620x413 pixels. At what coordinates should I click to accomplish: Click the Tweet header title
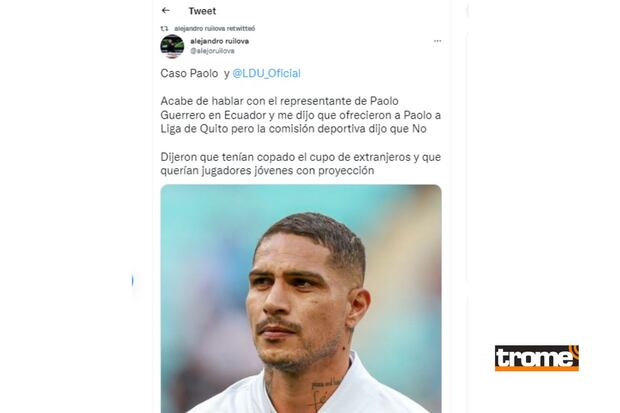(x=202, y=11)
